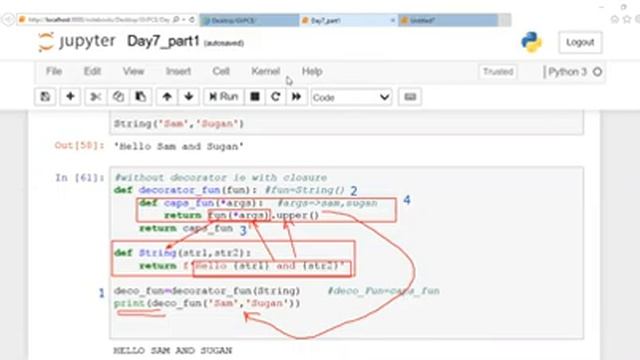Save notebook with the floppy disk icon
This screenshot has height=360, width=640.
pyautogui.click(x=45, y=97)
